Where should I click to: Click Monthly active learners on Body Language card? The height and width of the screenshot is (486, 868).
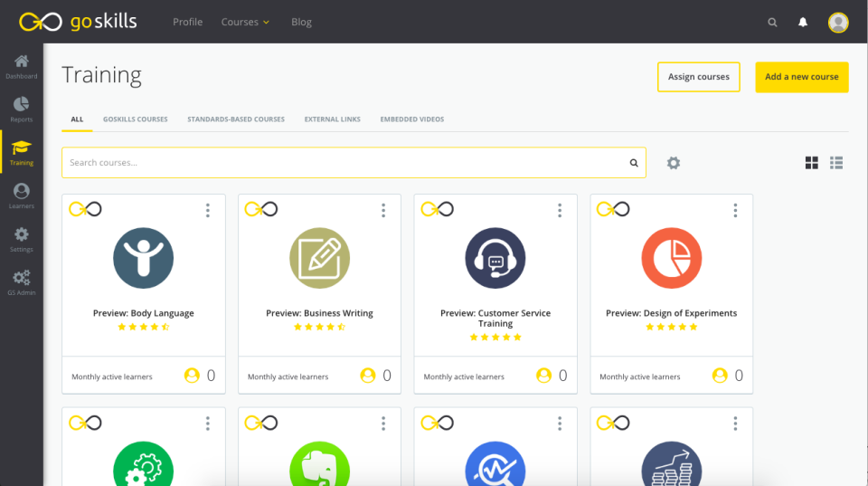pos(112,376)
